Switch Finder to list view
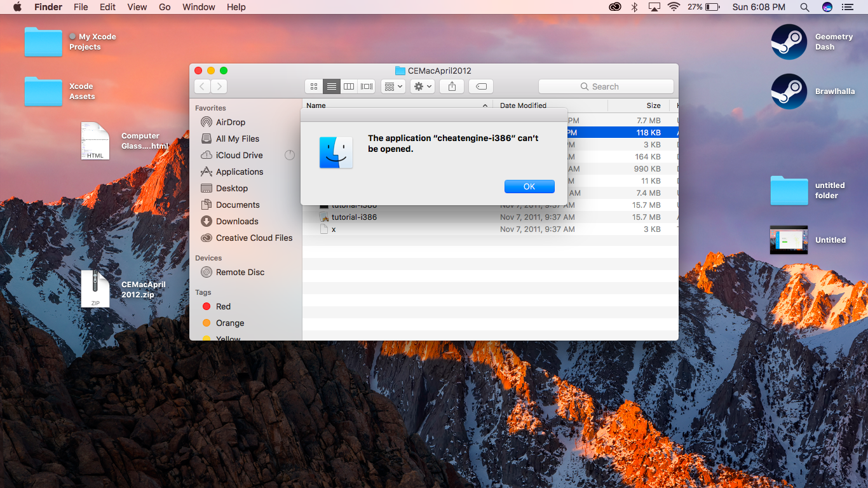 point(331,86)
